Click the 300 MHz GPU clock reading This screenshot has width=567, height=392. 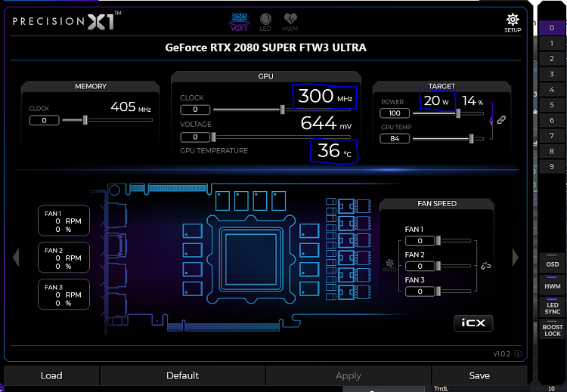325,97
